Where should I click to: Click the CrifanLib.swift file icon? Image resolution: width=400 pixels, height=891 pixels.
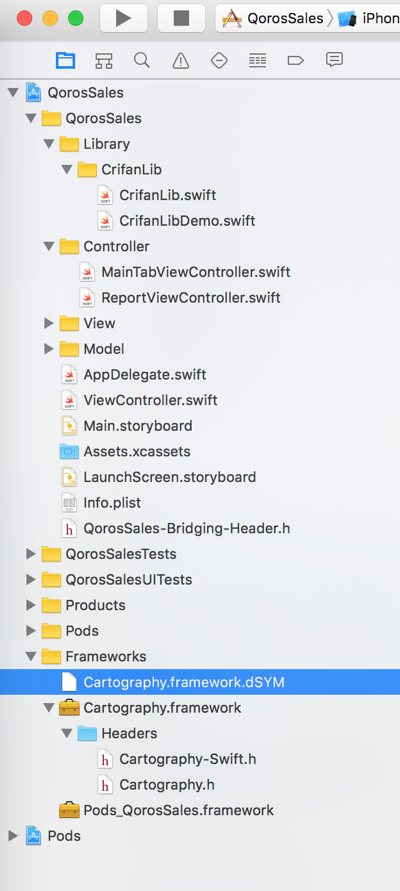tap(105, 195)
